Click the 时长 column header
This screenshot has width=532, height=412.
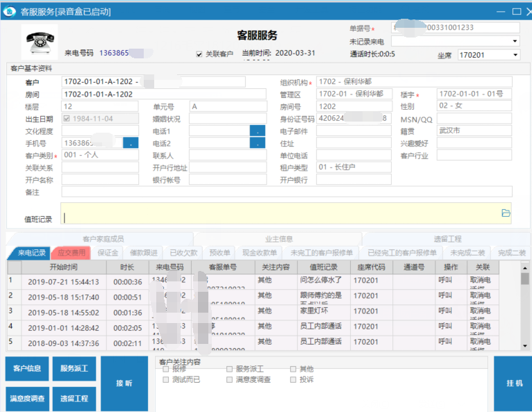pyautogui.click(x=127, y=267)
